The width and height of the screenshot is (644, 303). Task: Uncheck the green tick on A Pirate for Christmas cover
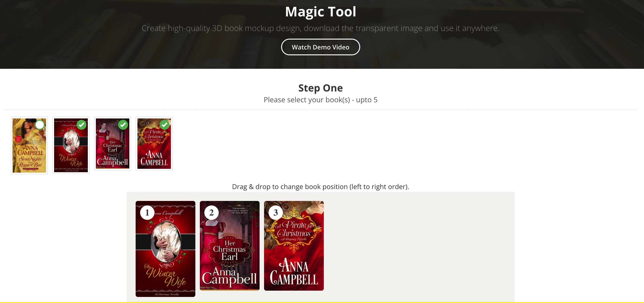(165, 125)
